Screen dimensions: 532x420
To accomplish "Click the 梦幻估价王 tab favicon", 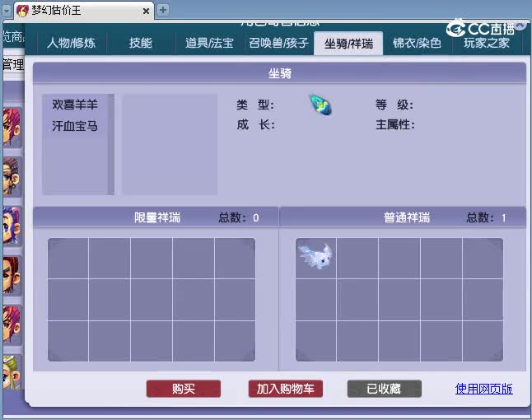I will click(x=23, y=11).
